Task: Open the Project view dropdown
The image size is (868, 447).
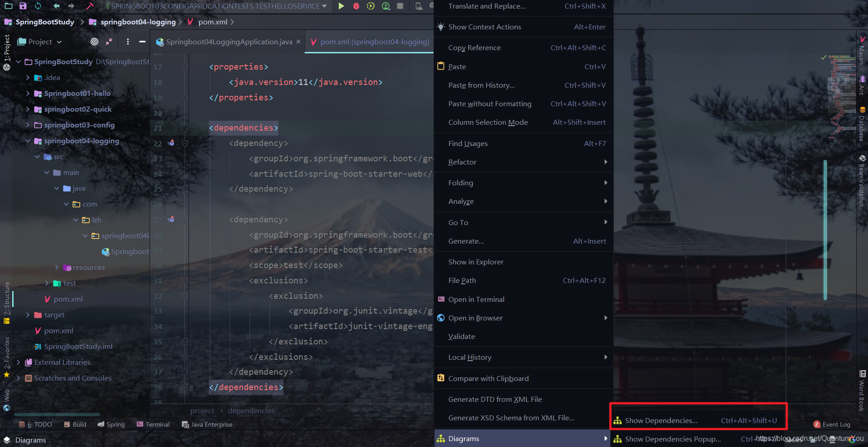Action: point(39,42)
